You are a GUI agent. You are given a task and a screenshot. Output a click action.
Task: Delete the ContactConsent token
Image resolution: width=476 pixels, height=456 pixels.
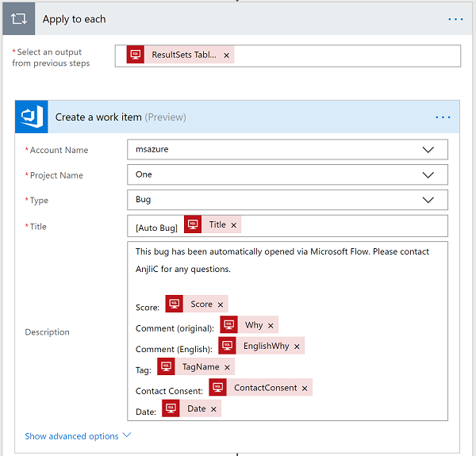305,388
